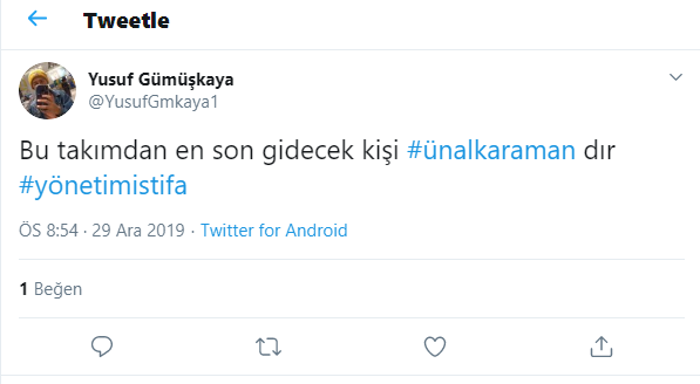View who liked via 1 Beğen
Viewport: 700px width, 384px height.
click(x=50, y=289)
